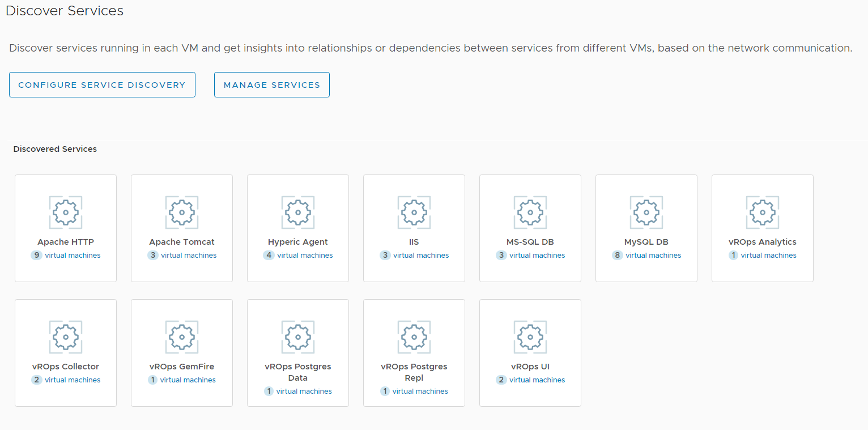The height and width of the screenshot is (430, 868).
Task: Click the Apache Tomcat service gear icon
Action: [x=182, y=212]
